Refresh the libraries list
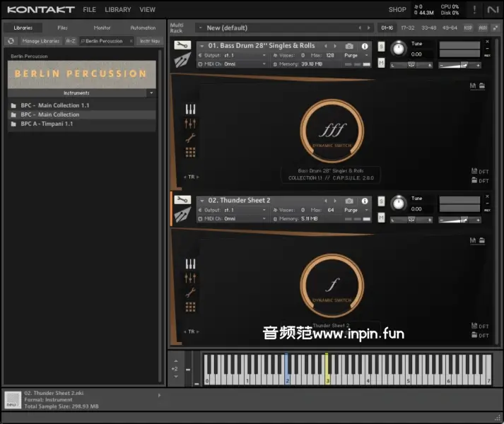Viewport: 504px width, 424px height. click(11, 41)
